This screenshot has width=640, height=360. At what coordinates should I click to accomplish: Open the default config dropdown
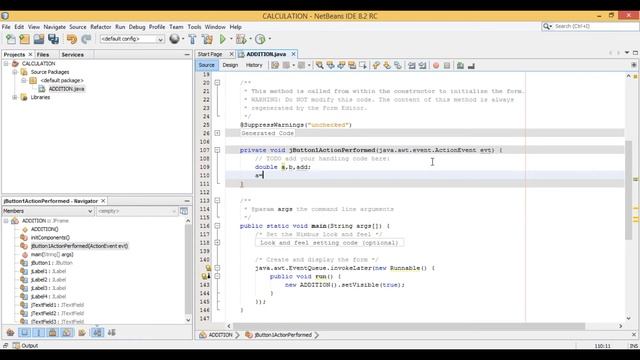click(132, 39)
